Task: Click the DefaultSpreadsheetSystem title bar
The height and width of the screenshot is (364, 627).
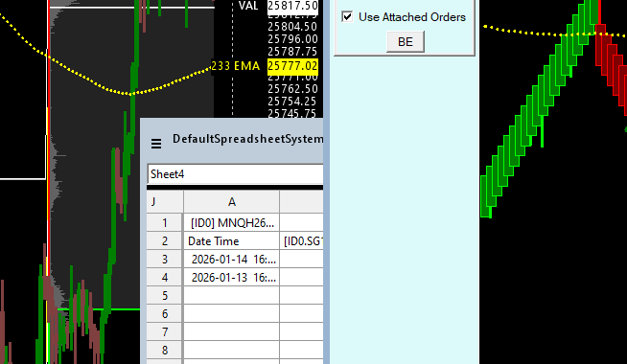Action: pyautogui.click(x=232, y=140)
